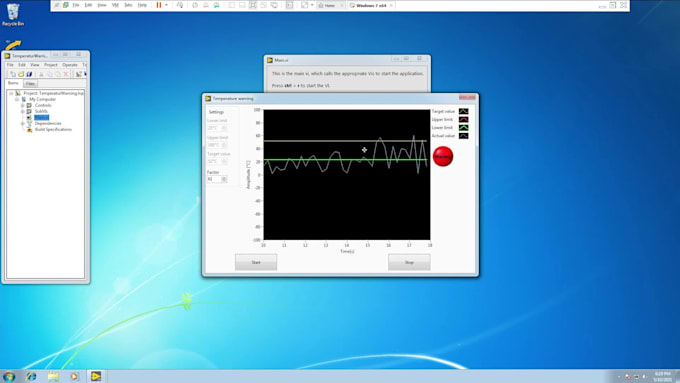Open Edit menu in project explorer
The image size is (680, 383).
tap(22, 65)
